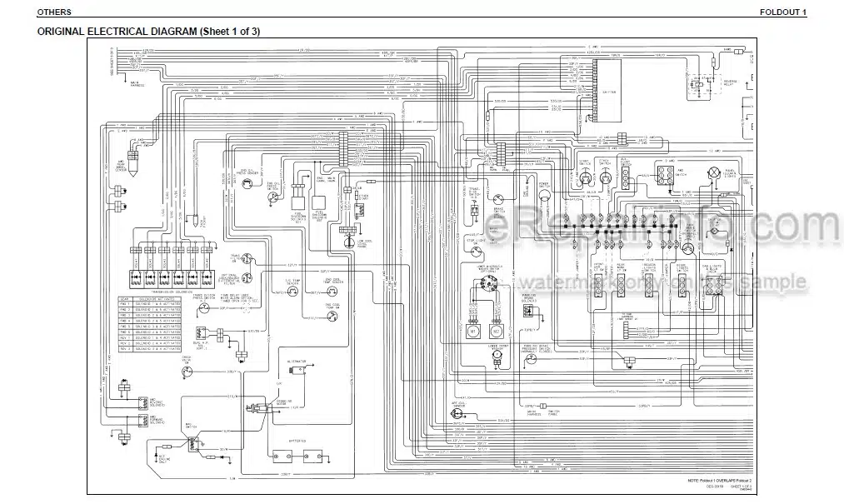Screen dimensions: 844x504
Task: Click the PARKING BRAKE SOLENOID symbol
Action: coord(528,311)
